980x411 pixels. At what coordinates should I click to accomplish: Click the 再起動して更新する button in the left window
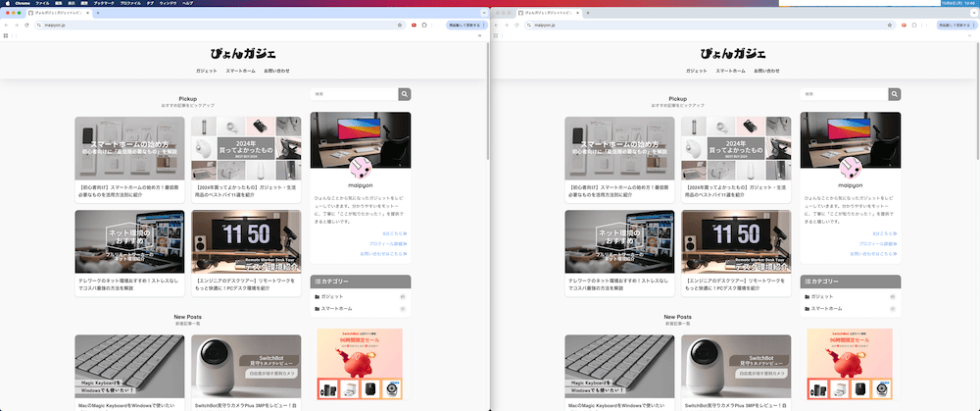(463, 25)
